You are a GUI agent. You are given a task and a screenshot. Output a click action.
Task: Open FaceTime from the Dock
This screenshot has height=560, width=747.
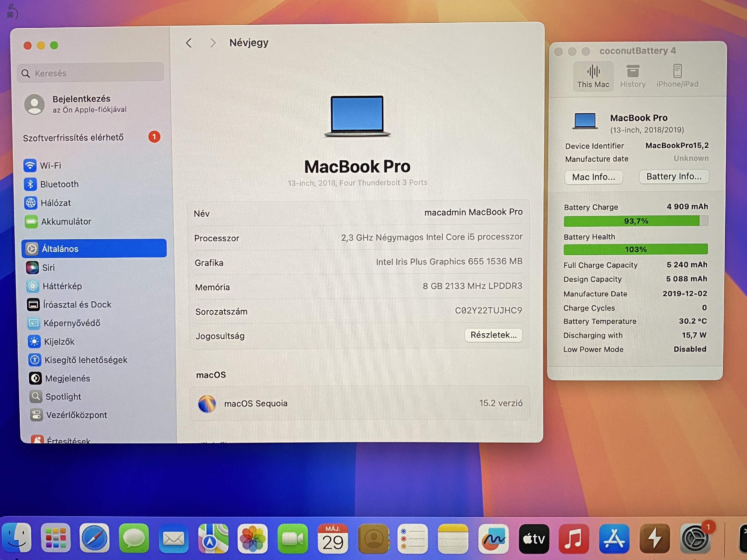[293, 539]
